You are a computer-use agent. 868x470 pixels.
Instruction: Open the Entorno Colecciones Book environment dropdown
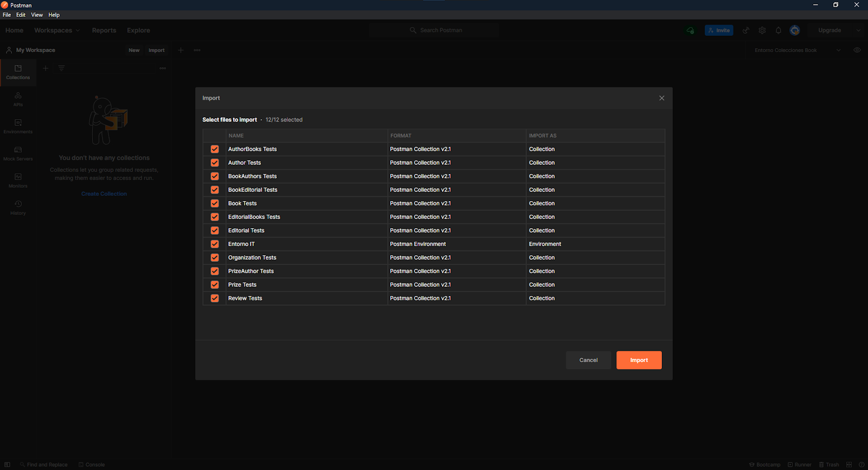point(797,50)
